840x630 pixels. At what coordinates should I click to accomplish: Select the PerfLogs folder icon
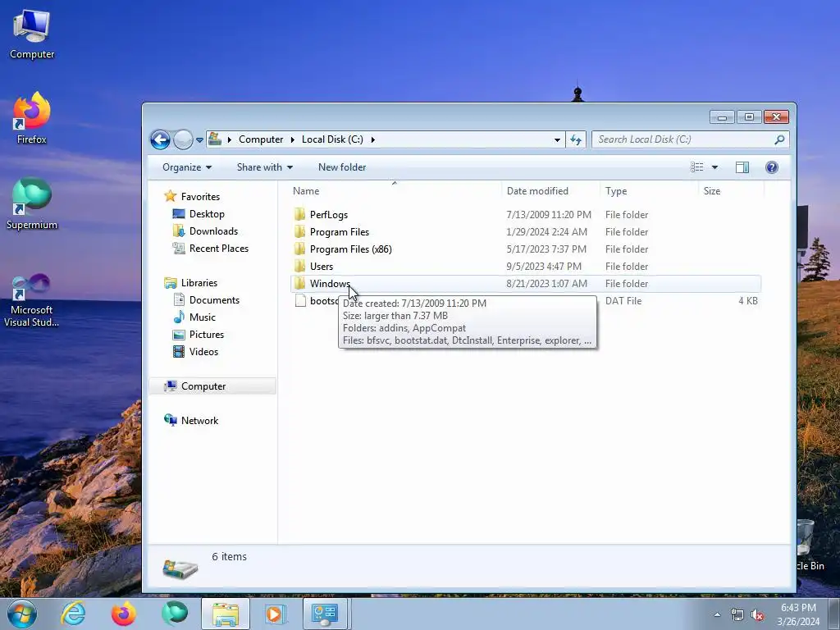[x=300, y=215]
